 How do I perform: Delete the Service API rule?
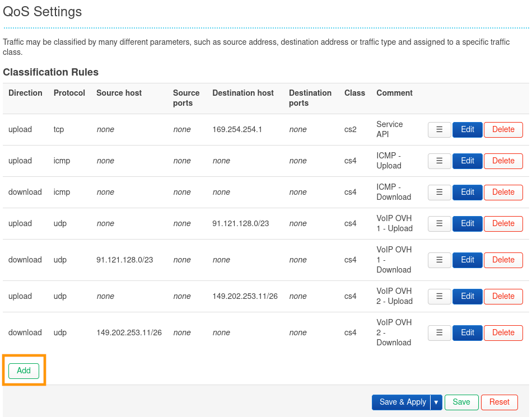point(503,129)
